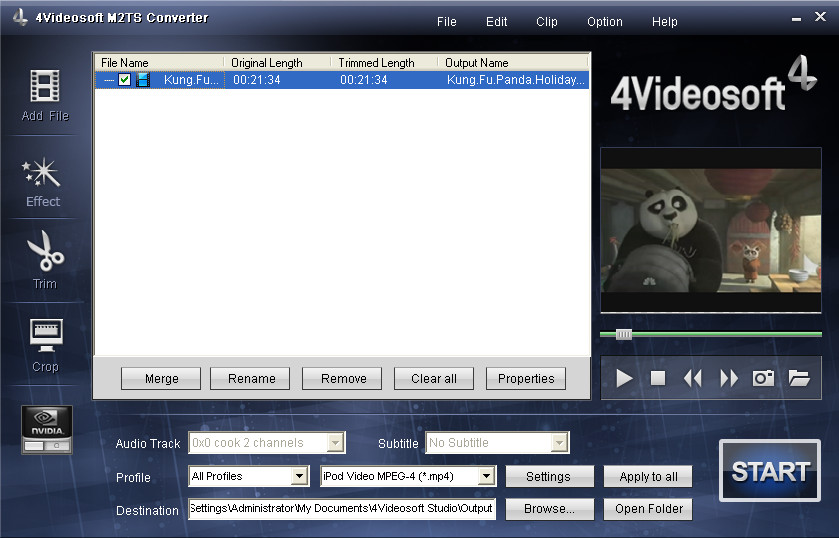Click the Merge button
839x538 pixels.
(161, 379)
